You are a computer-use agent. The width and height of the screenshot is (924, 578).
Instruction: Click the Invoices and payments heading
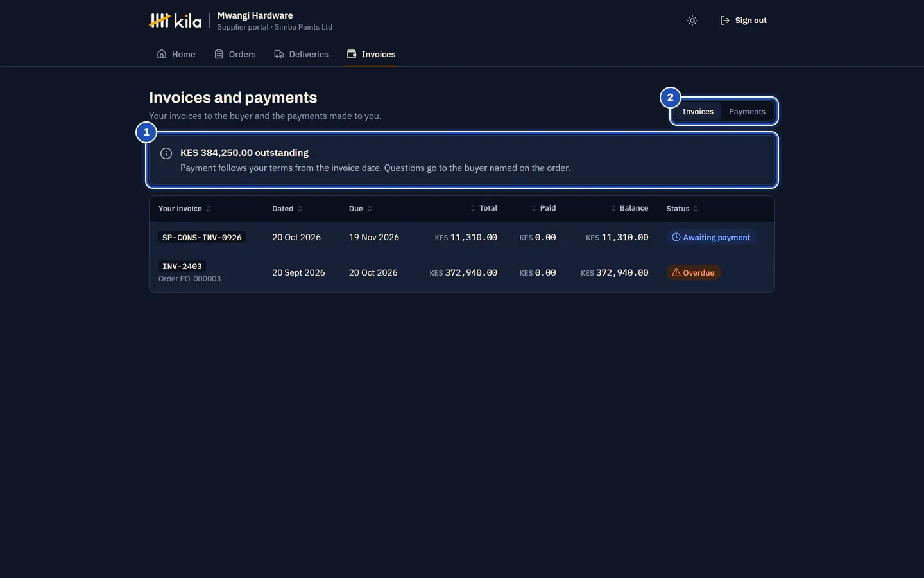(x=233, y=98)
